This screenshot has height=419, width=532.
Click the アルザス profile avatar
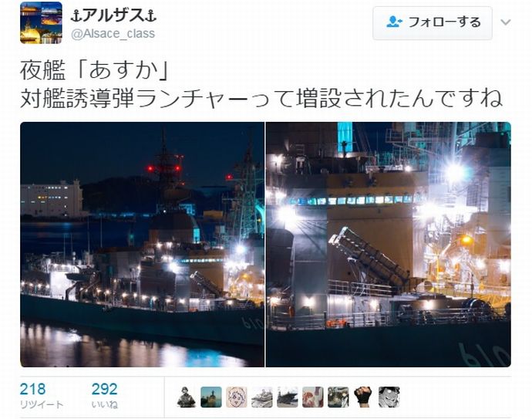tap(41, 22)
